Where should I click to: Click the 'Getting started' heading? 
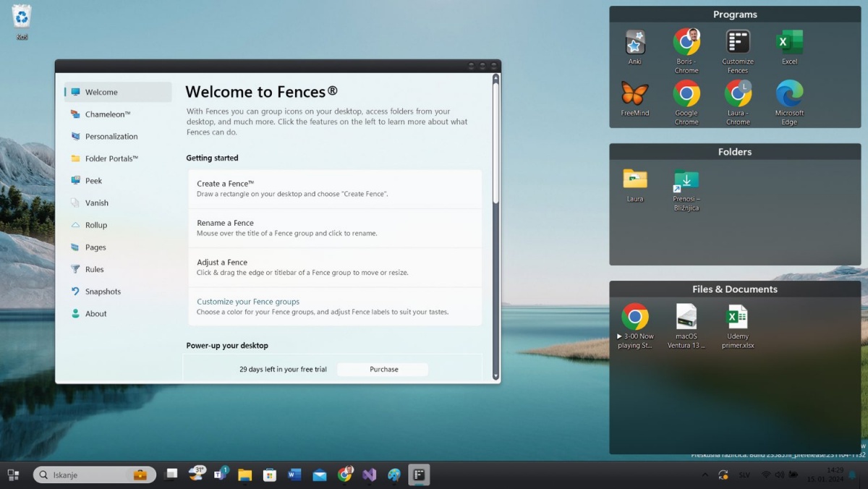pyautogui.click(x=212, y=158)
